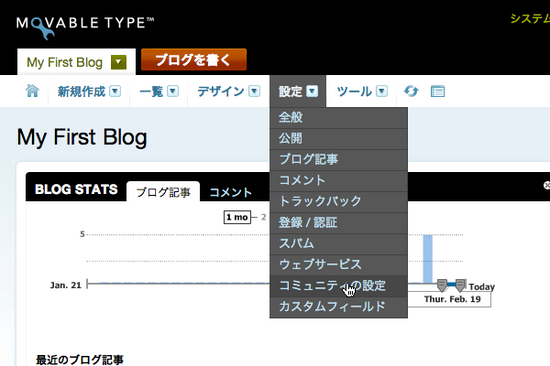The image size is (550, 366).
Task: Choose ブログ記事 in the settings dropdown
Action: 338,160
